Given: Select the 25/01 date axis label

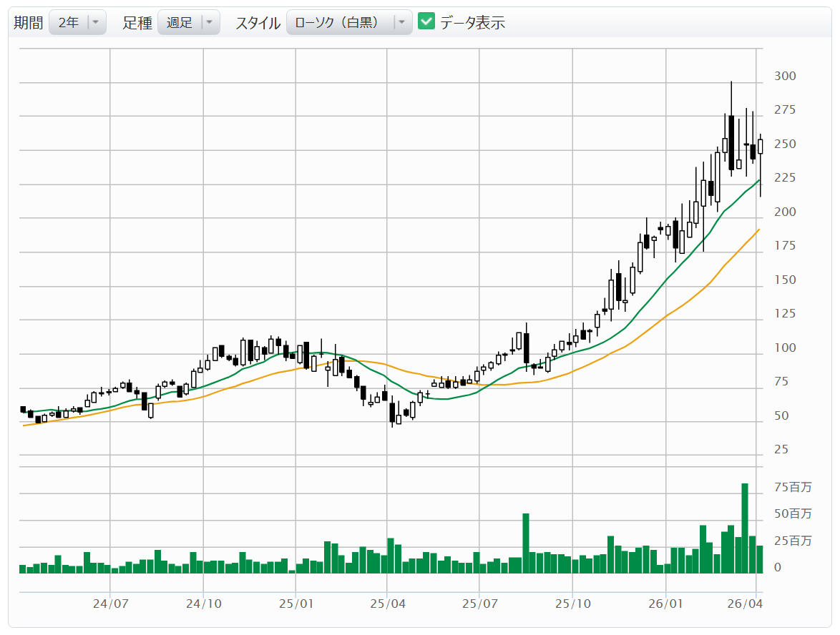Looking at the screenshot, I should tap(296, 604).
